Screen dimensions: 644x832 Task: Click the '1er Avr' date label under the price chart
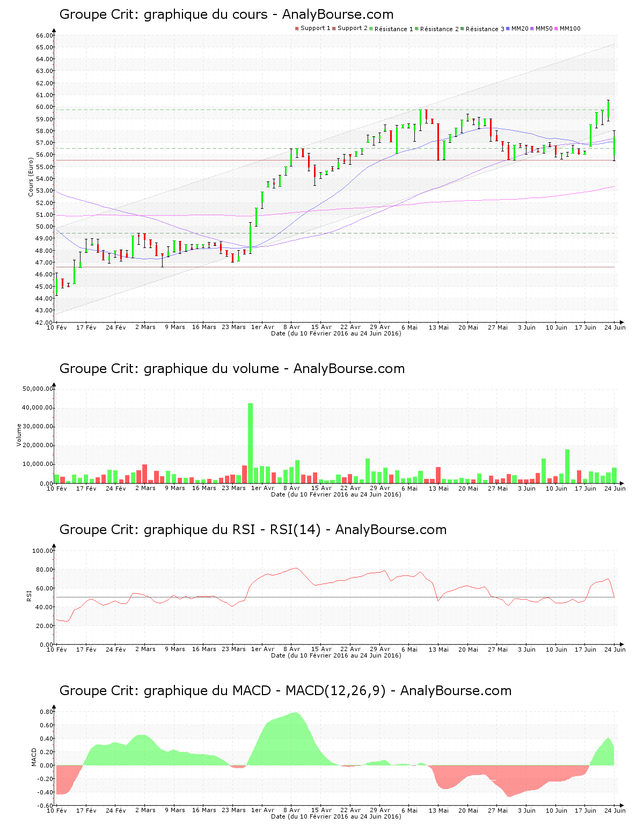[x=263, y=327]
